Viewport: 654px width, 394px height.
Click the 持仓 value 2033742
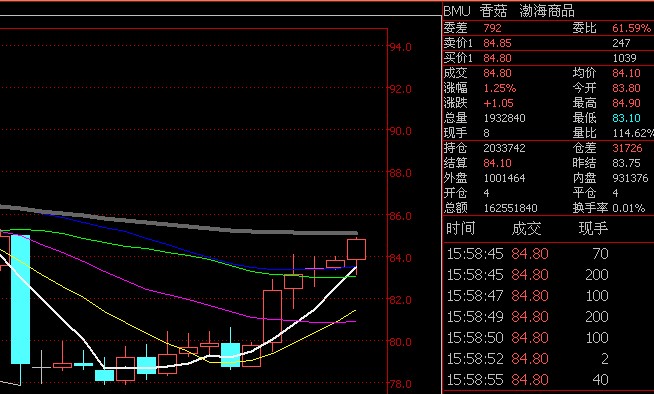[504, 148]
